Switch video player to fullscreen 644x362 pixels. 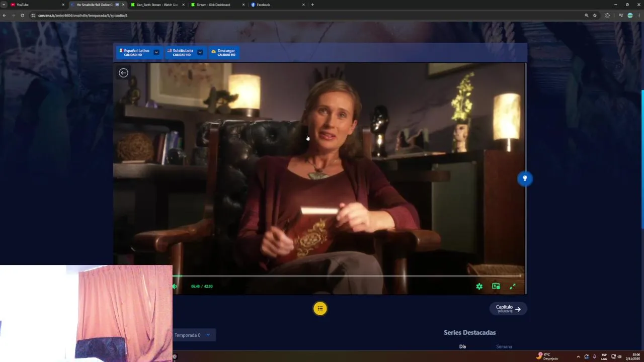click(x=513, y=286)
